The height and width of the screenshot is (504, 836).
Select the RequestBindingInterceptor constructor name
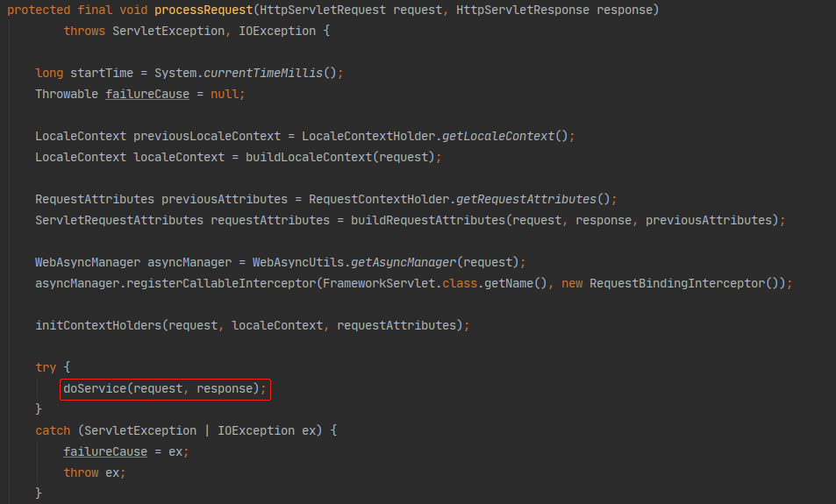[x=680, y=283]
